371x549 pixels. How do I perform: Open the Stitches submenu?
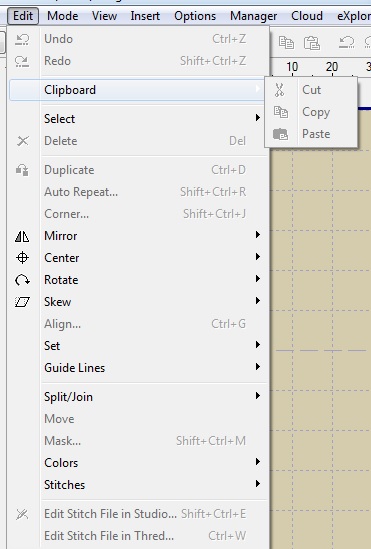pyautogui.click(x=258, y=484)
